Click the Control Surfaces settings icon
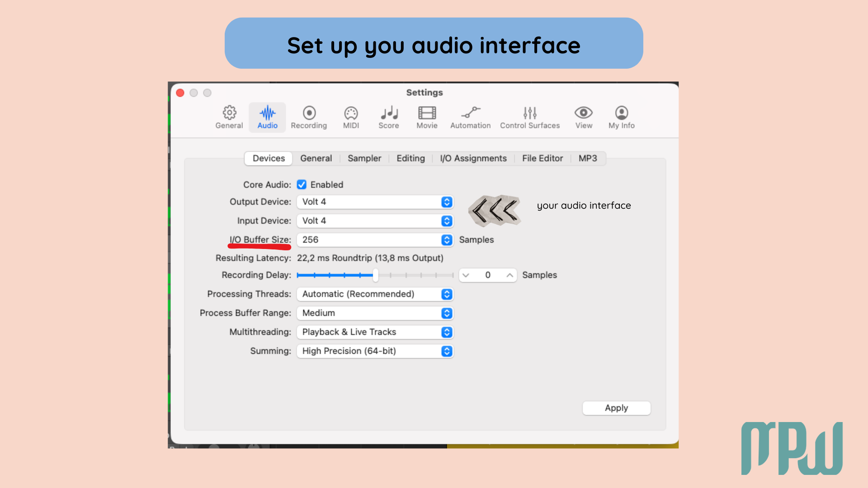868x488 pixels. pyautogui.click(x=530, y=117)
